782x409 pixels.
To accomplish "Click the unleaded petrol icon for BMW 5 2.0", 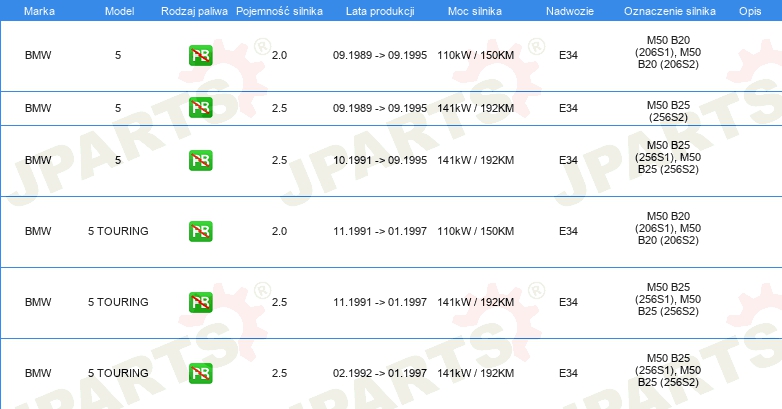I will coord(200,55).
